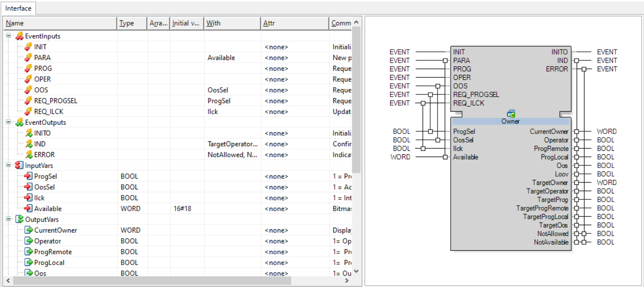Click the IND event output icon
The height and width of the screenshot is (287, 644).
tap(29, 144)
